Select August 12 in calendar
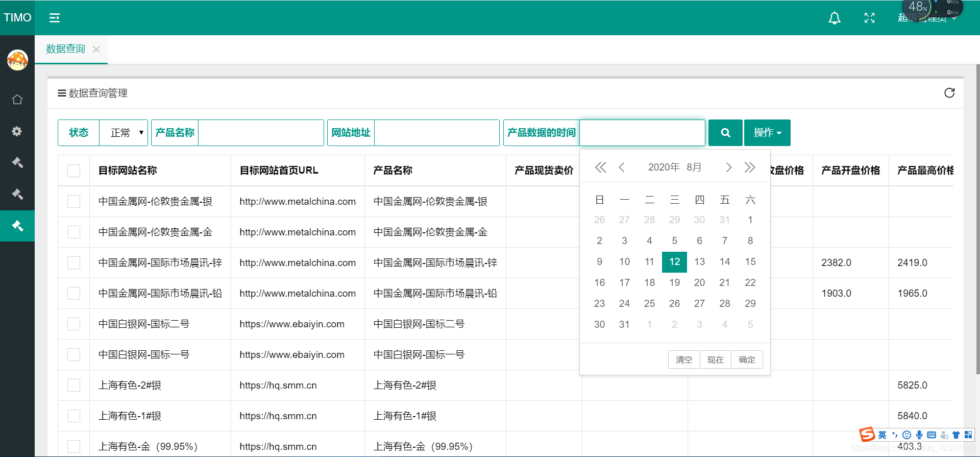Viewport: 980px width, 457px height. click(674, 262)
